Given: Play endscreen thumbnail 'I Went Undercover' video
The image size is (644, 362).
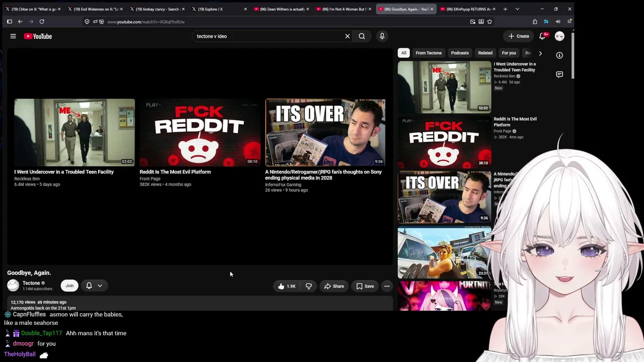Looking at the screenshot, I should click(74, 132).
